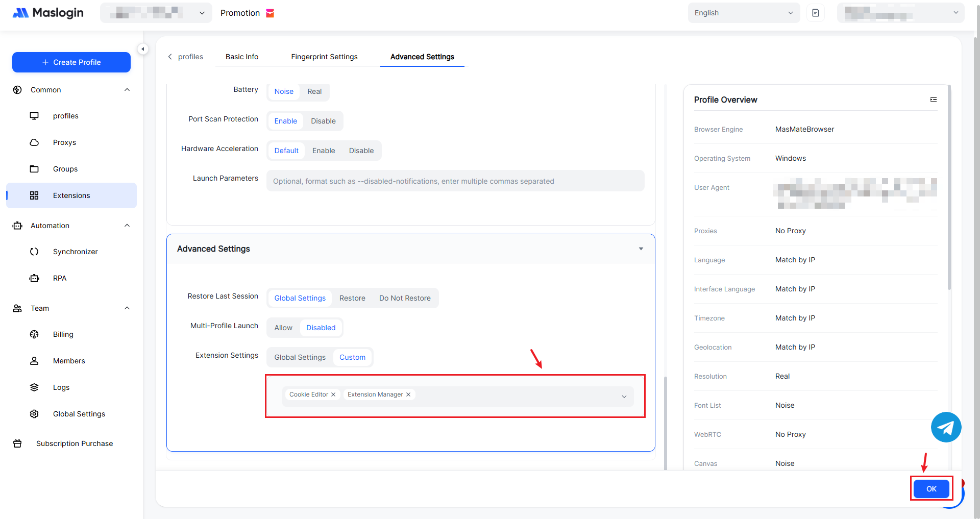The width and height of the screenshot is (980, 519).
Task: Disable Port Scan Protection
Action: pyautogui.click(x=323, y=121)
